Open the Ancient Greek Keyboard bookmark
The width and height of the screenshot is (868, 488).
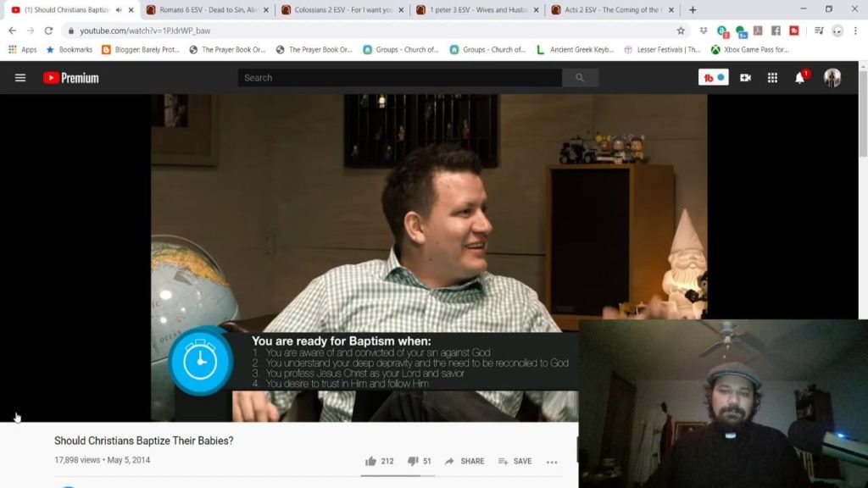point(575,50)
